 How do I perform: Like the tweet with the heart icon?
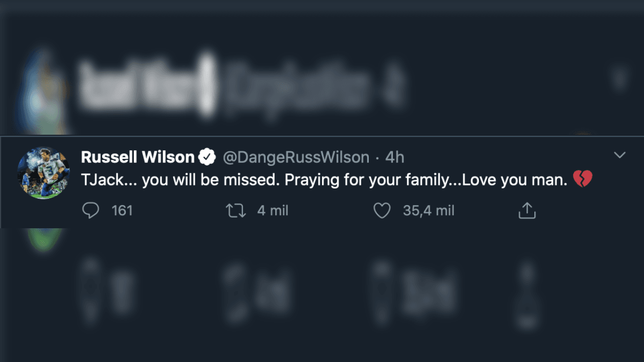point(382,211)
